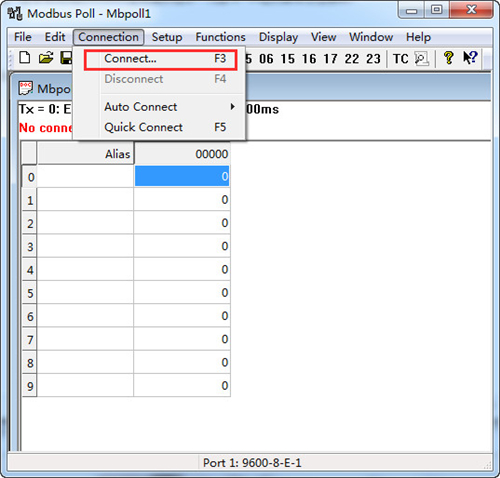
Task: Select the value cell in row 5
Action: (x=182, y=292)
